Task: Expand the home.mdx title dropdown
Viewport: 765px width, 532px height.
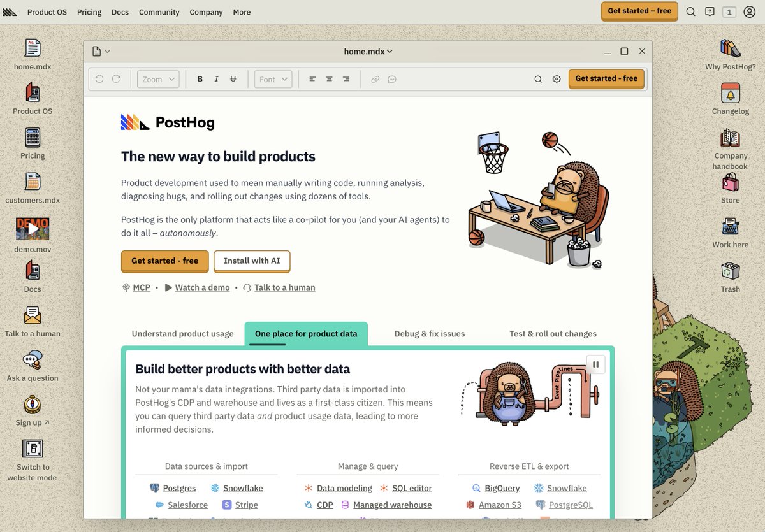Action: point(368,51)
